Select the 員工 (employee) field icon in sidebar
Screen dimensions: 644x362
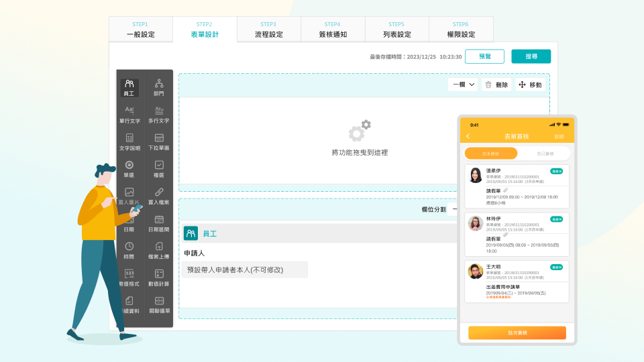tap(129, 87)
